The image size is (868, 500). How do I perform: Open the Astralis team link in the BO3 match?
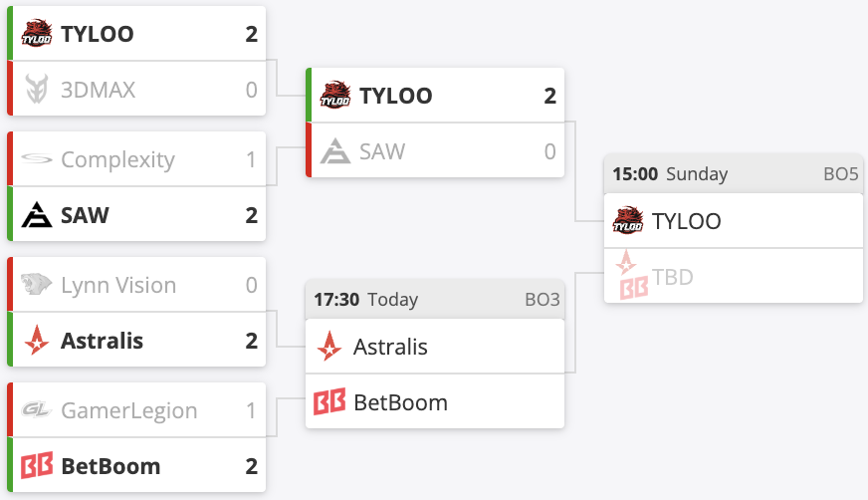click(390, 347)
